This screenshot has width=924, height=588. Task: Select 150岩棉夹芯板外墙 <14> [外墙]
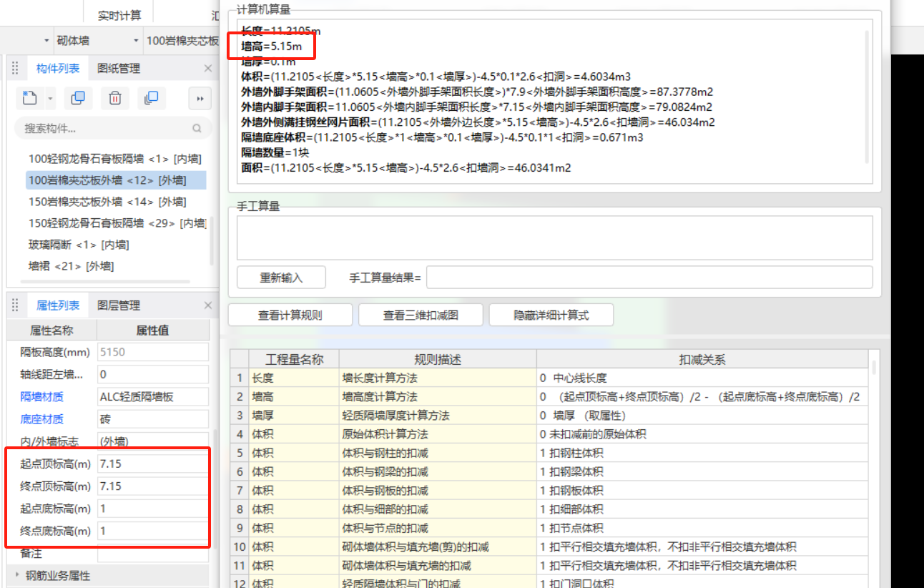point(107,202)
